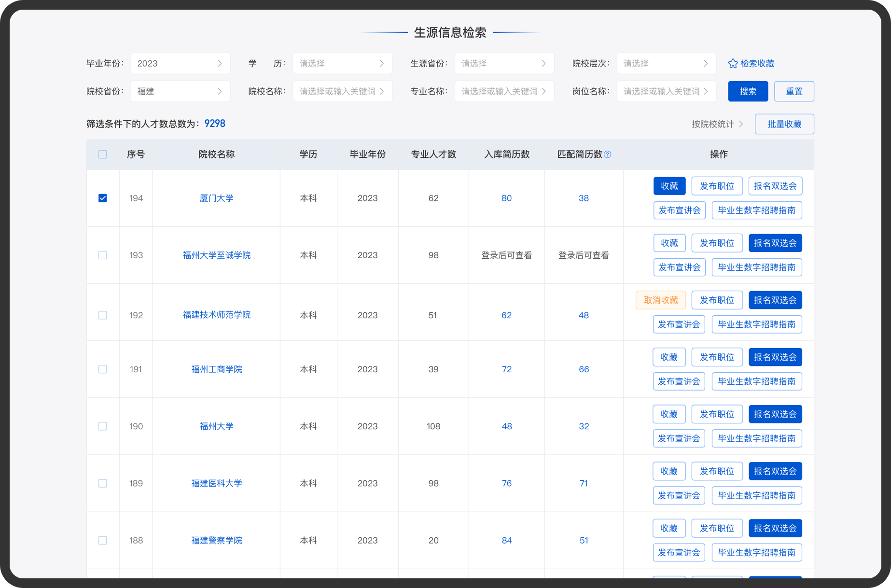Screen dimensions: 891x588
Task: Click 毕业生数字招聘指南 for 厦门大学 row
Action: pos(757,210)
